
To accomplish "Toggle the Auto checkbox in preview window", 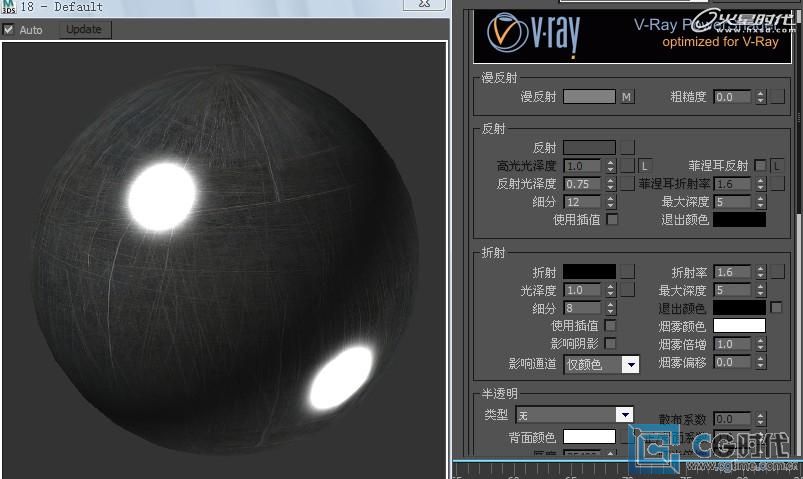I will click(8, 30).
